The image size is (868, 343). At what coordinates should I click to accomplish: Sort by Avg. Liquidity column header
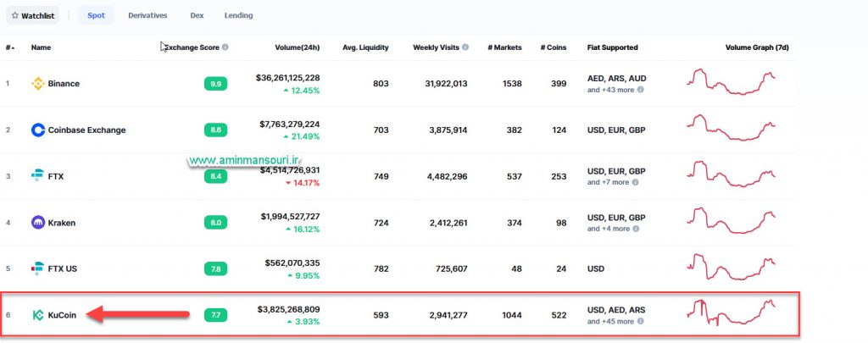(x=365, y=47)
